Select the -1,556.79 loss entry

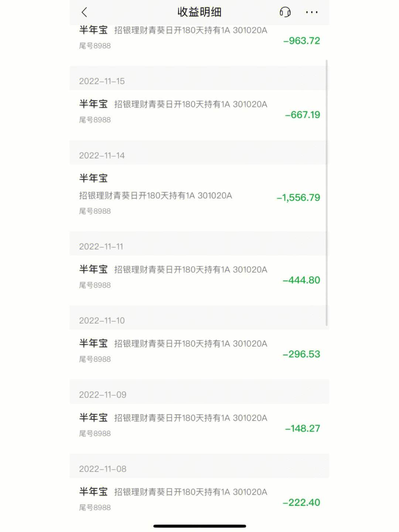tap(298, 198)
